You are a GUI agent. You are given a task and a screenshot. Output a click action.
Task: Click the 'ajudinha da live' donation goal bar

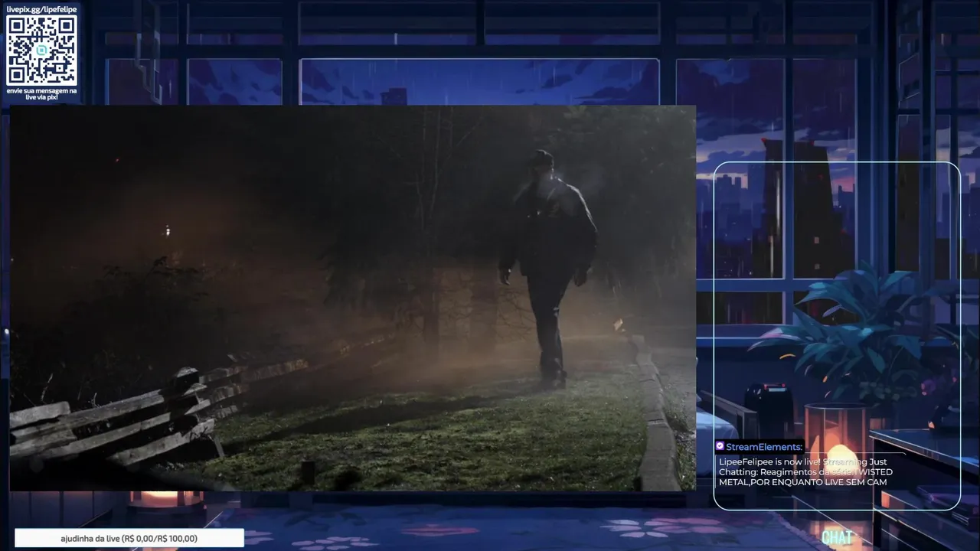(129, 538)
